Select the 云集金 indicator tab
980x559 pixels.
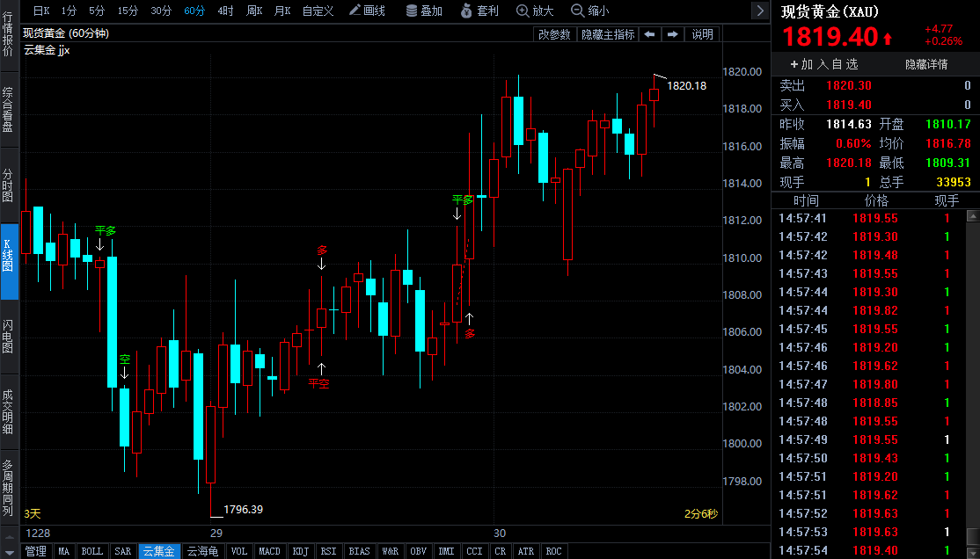pyautogui.click(x=159, y=551)
